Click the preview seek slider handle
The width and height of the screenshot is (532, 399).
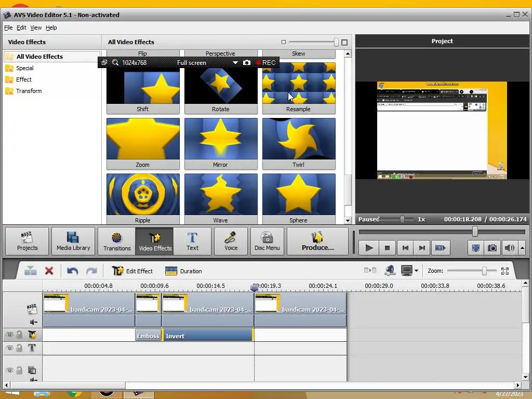[475, 232]
